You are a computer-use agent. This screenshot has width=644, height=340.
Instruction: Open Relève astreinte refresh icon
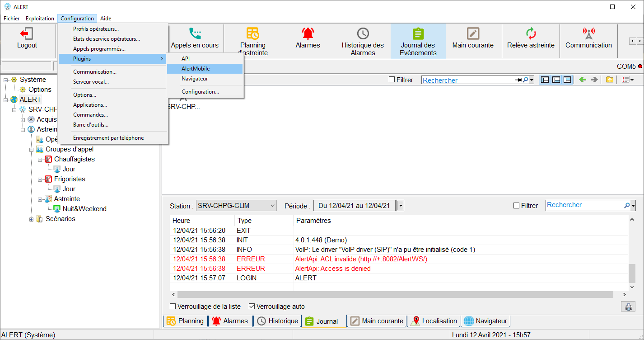[531, 34]
